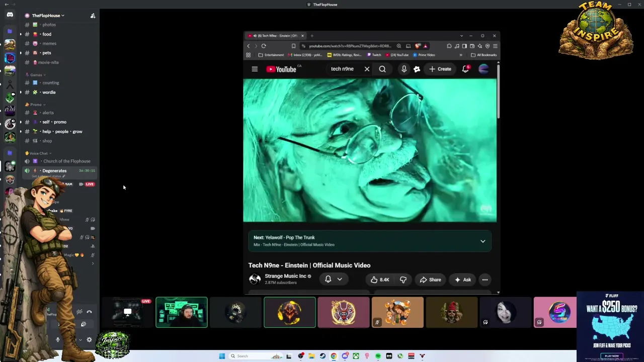Join Church of the Flophouse voice channel
644x362 pixels.
tap(59, 161)
